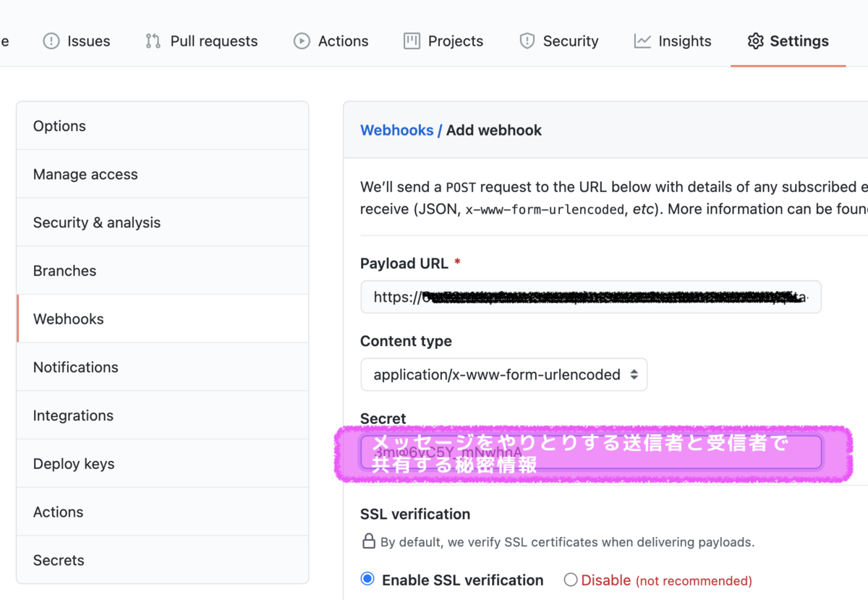Viewport: 868px width, 600px height.
Task: Open Integrations settings
Action: (x=163, y=415)
